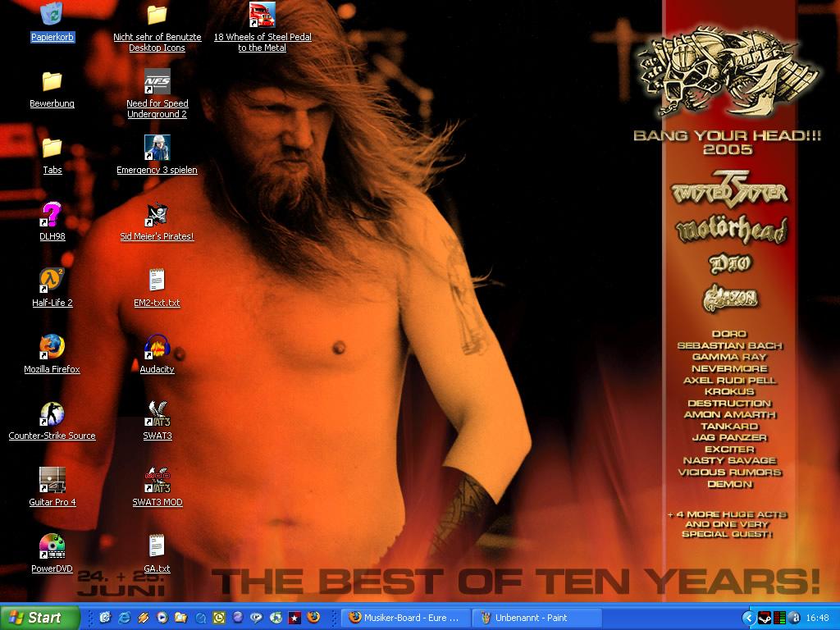Viewport: 840px width, 630px height.
Task: Launch Internet Explorer from Quick Launch
Action: (x=125, y=618)
